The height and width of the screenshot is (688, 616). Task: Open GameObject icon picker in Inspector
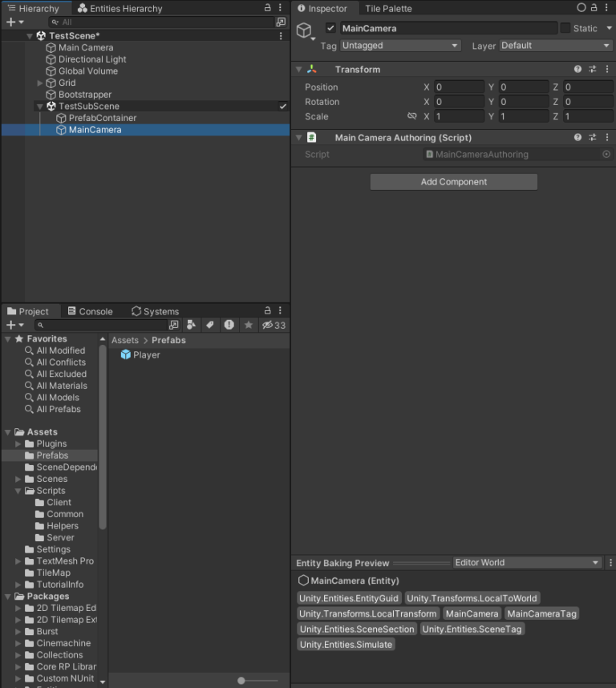pos(306,30)
